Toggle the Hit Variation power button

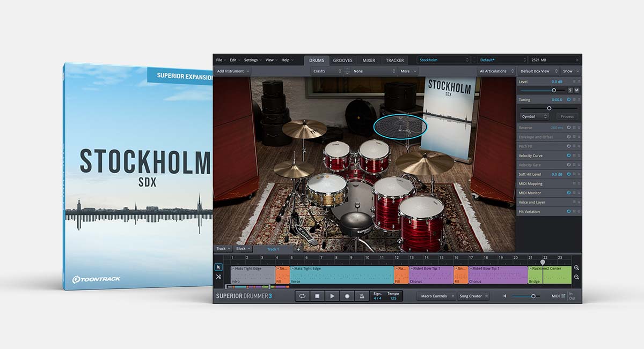coord(568,211)
